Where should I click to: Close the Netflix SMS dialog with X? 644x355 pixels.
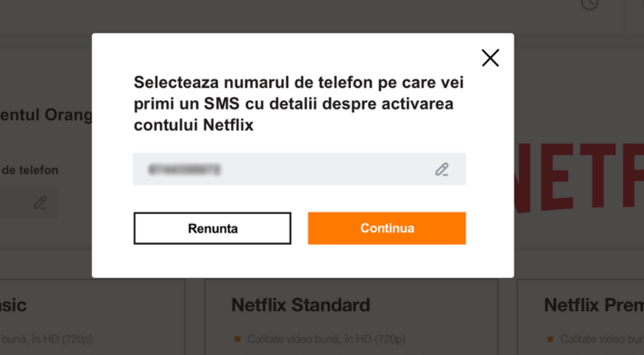pyautogui.click(x=490, y=58)
